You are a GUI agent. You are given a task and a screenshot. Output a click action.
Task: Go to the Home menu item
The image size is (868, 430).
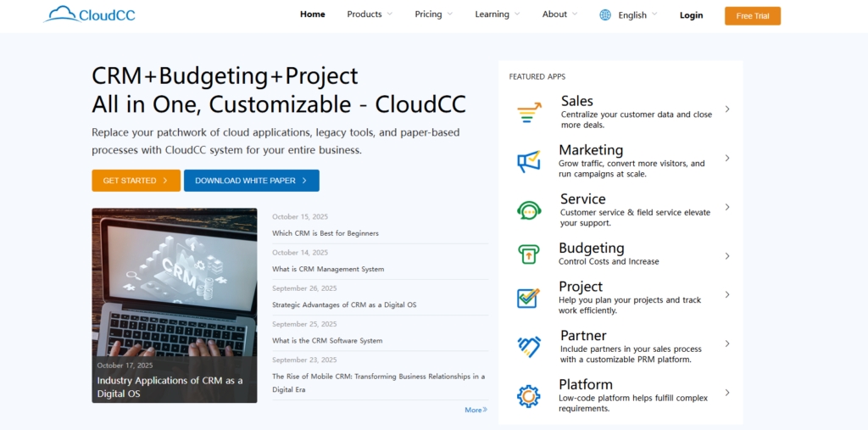click(x=313, y=14)
